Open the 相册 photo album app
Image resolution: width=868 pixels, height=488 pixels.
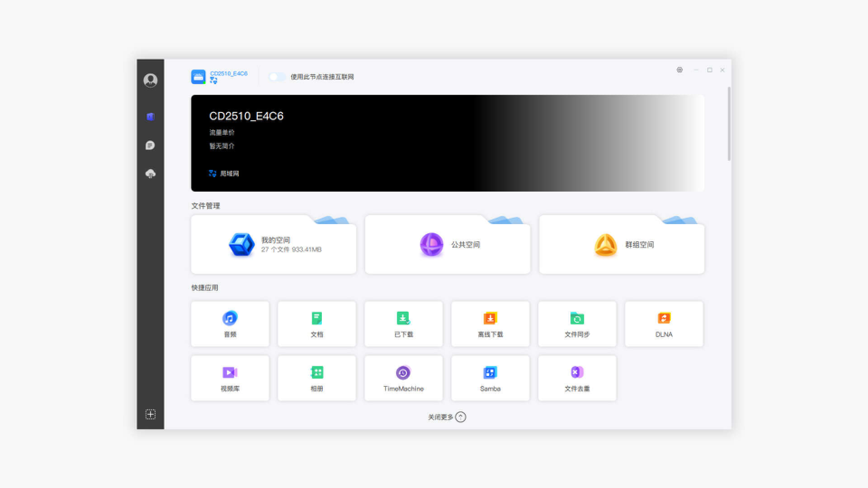point(316,378)
